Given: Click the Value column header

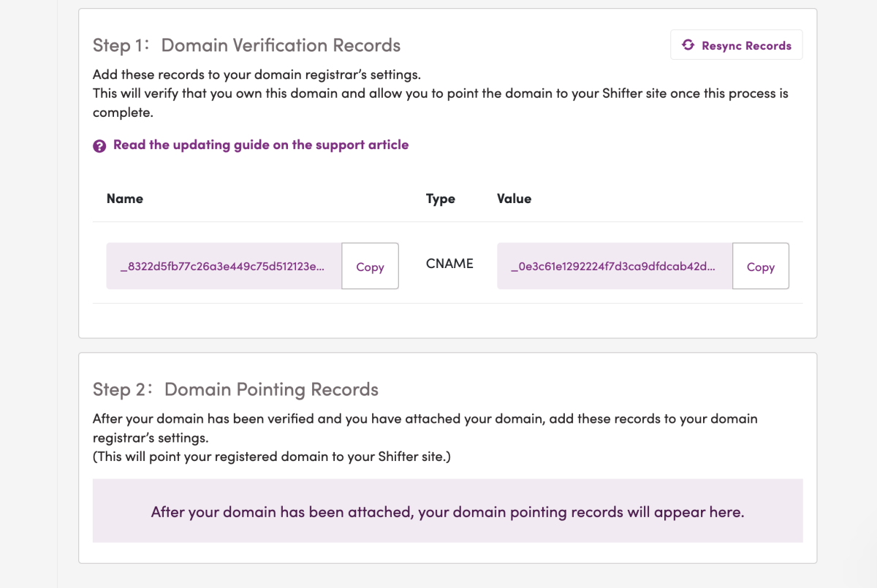Looking at the screenshot, I should coord(514,198).
